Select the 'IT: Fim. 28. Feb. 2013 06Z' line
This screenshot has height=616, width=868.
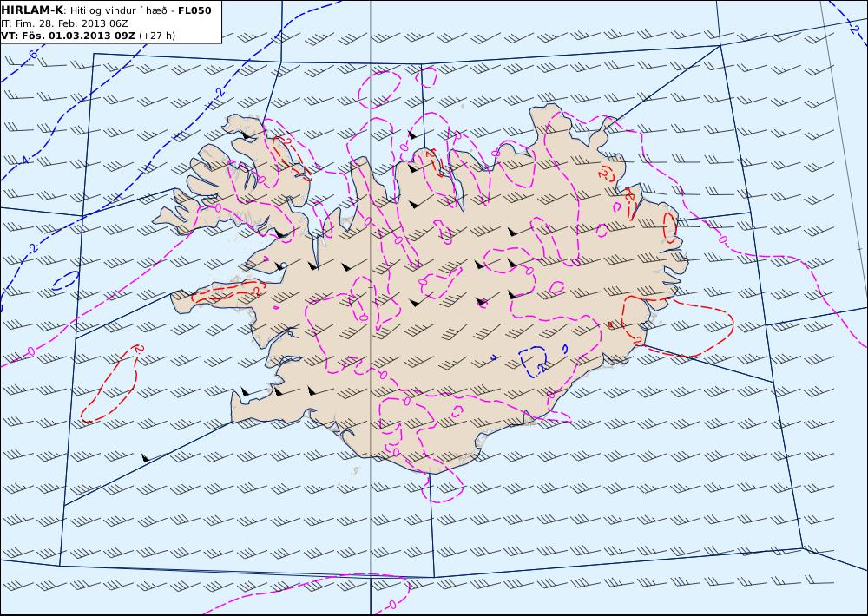click(x=64, y=23)
